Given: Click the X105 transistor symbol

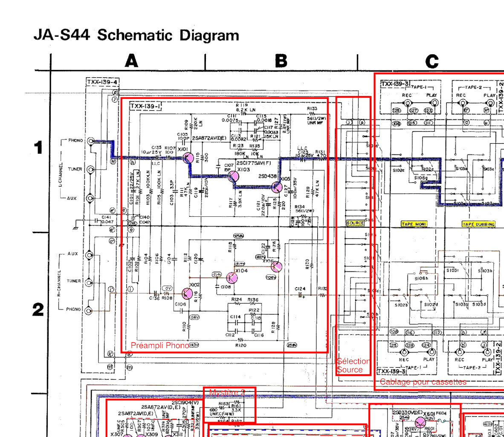Looking at the screenshot, I should (x=276, y=187).
